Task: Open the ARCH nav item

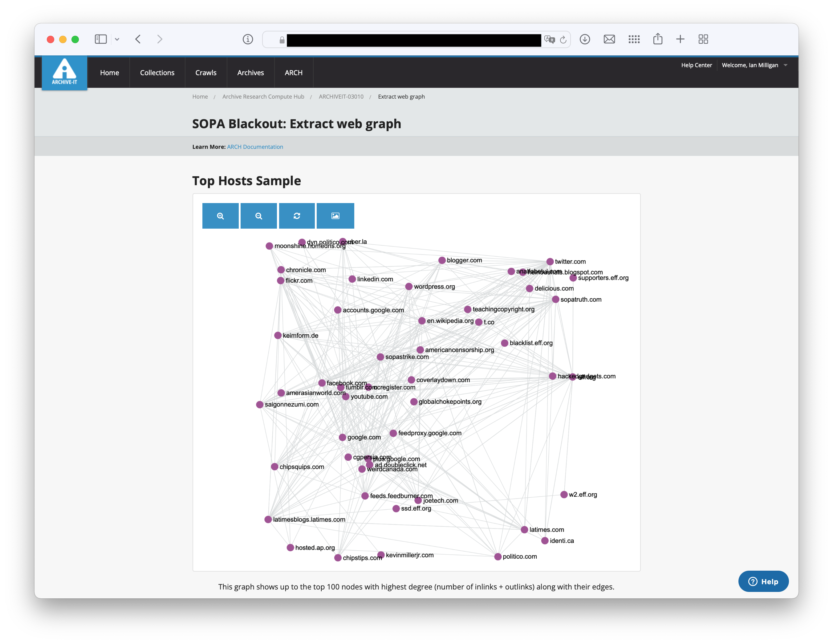Action: coord(293,72)
